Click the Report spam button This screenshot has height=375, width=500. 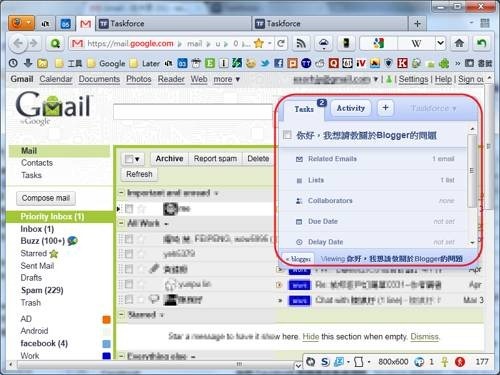215,159
